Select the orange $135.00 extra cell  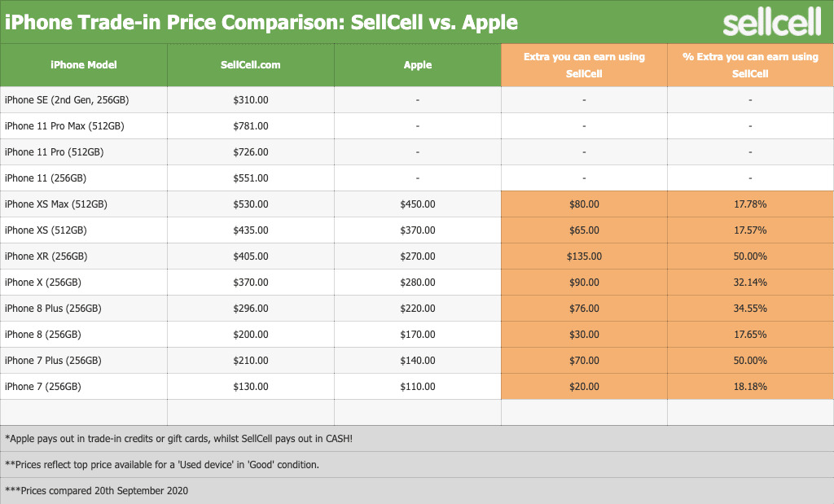point(584,256)
